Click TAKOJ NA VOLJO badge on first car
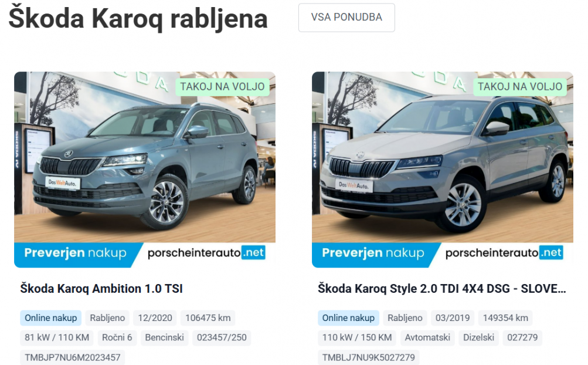The width and height of the screenshot is (588, 365). coord(222,87)
